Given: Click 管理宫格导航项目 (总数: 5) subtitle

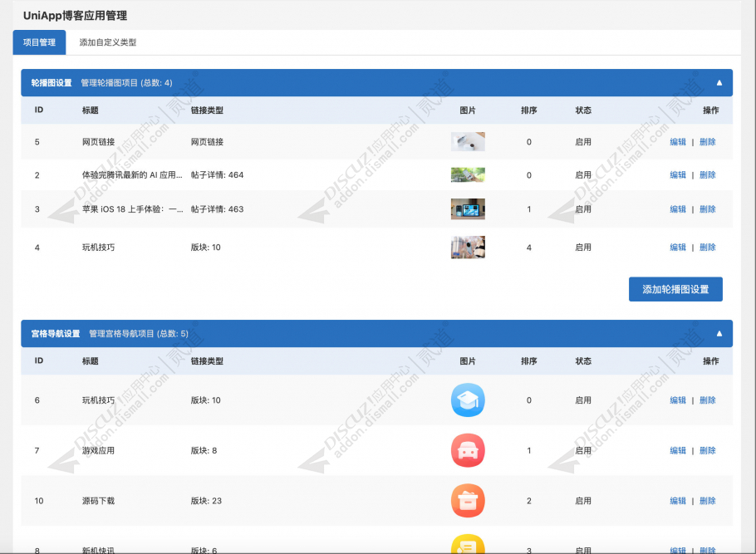Looking at the screenshot, I should tap(139, 334).
